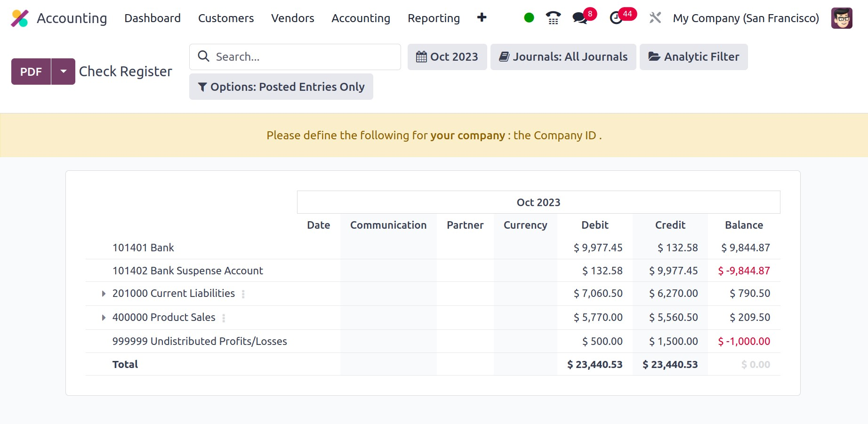Open the Vendors menu
The height and width of the screenshot is (424, 868).
click(x=292, y=18)
